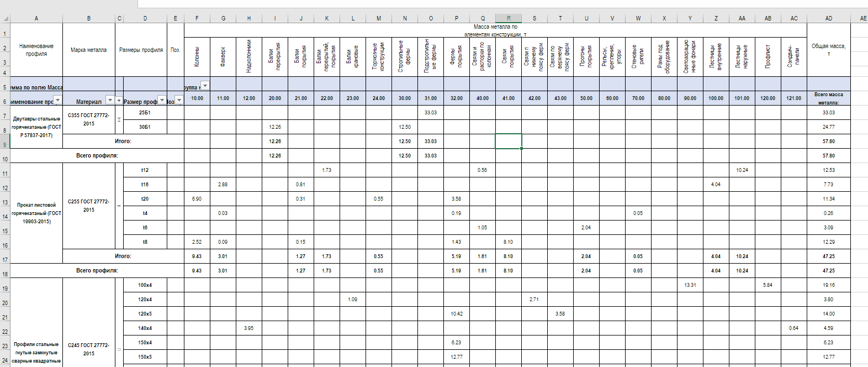
Task: Select the row 9 header
Action: tap(5, 145)
